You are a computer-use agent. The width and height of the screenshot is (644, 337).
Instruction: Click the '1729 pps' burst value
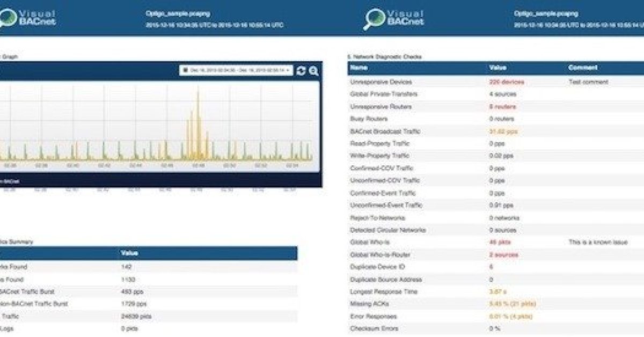point(133,304)
